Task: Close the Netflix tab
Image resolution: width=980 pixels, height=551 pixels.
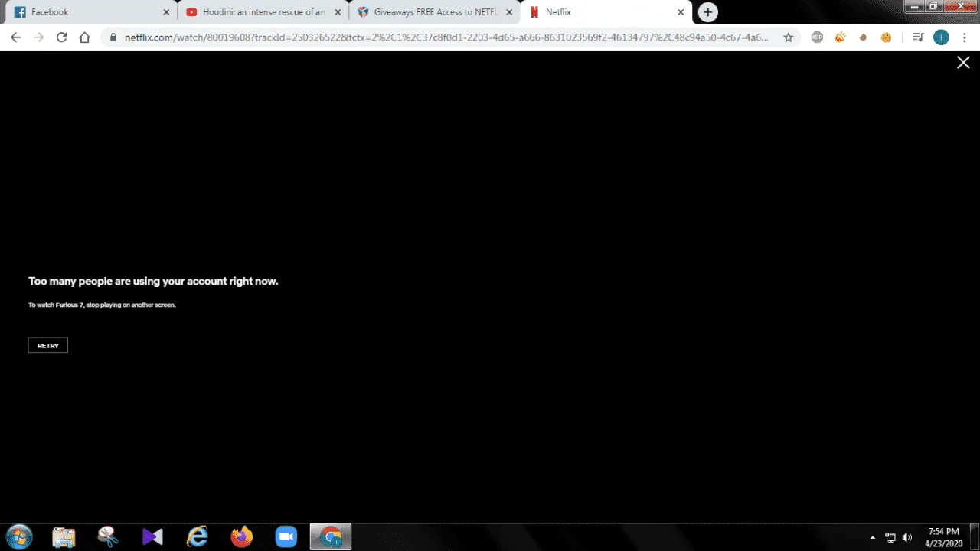Action: click(x=681, y=12)
